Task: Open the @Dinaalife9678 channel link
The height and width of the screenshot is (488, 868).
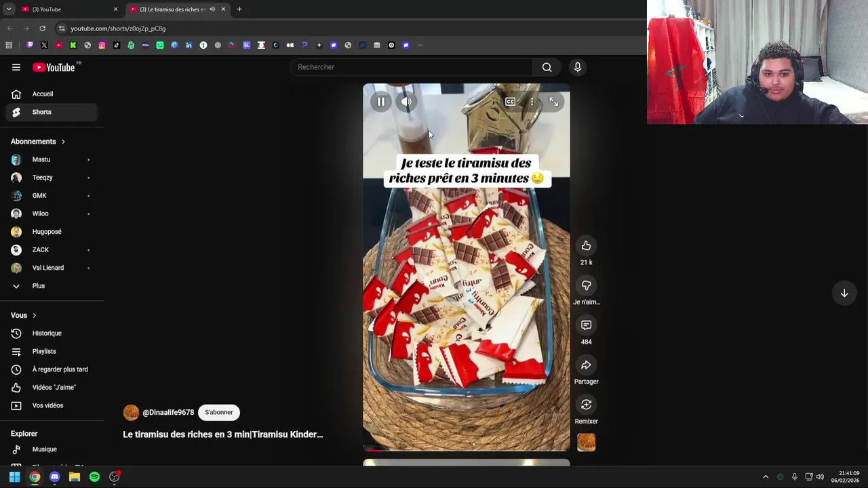Action: point(168,412)
